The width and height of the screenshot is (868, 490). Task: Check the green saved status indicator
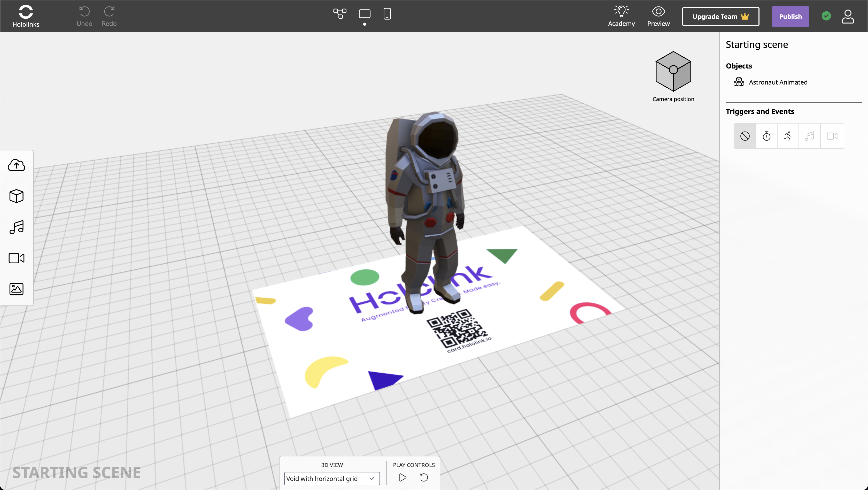[x=826, y=16]
